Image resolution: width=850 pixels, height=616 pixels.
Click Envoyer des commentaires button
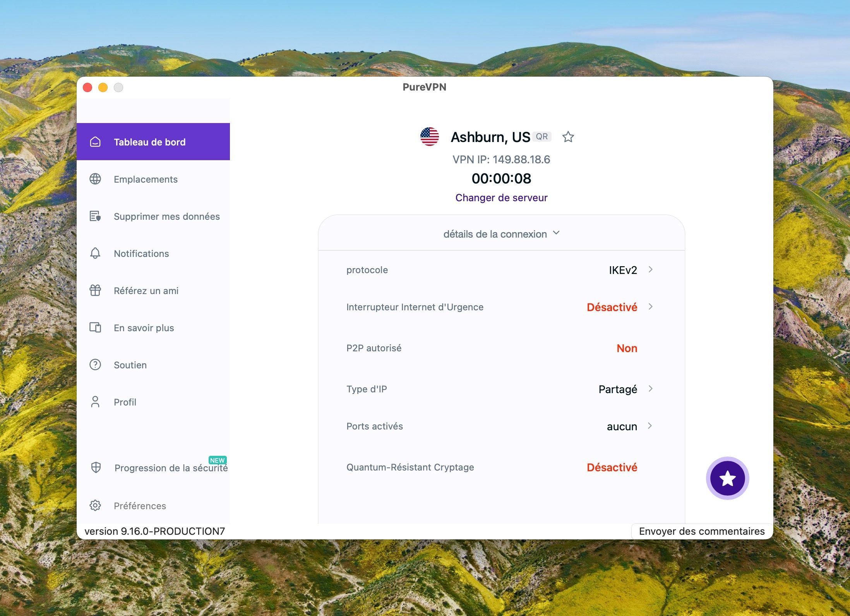coord(702,531)
